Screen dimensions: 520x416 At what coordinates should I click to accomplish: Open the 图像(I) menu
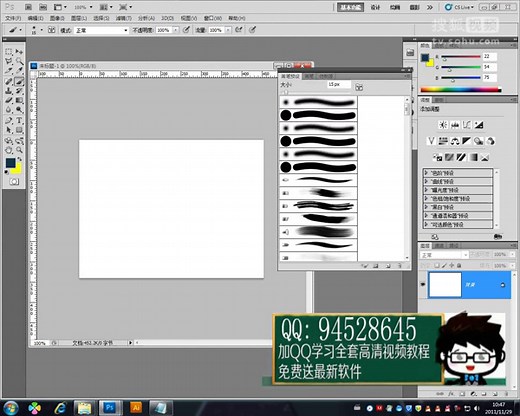point(57,18)
